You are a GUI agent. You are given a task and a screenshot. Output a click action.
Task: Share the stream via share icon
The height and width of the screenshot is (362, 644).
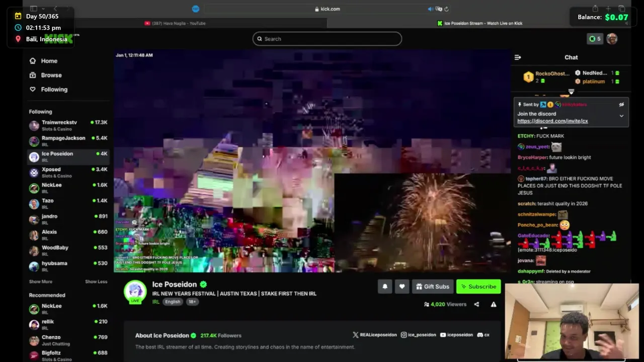pyautogui.click(x=476, y=304)
